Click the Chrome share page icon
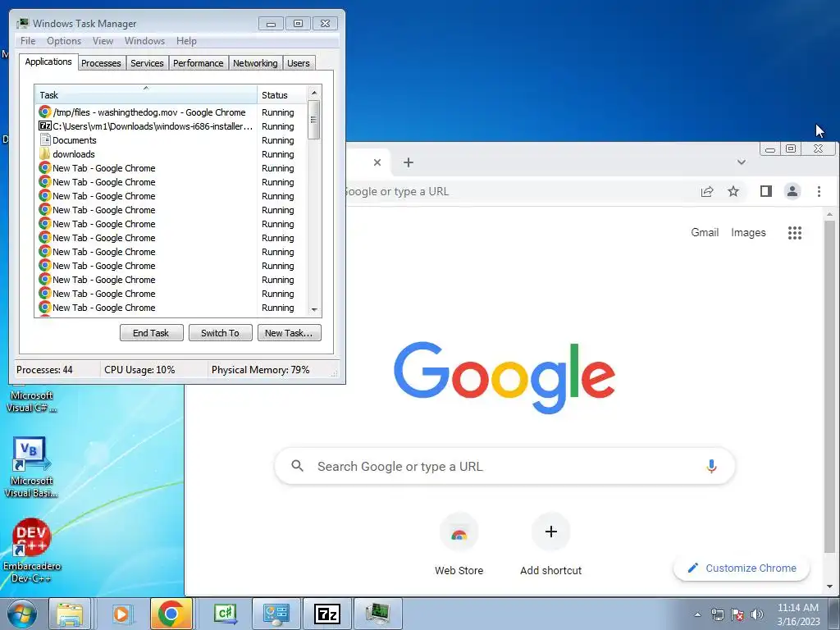The width and height of the screenshot is (840, 630). (x=707, y=191)
